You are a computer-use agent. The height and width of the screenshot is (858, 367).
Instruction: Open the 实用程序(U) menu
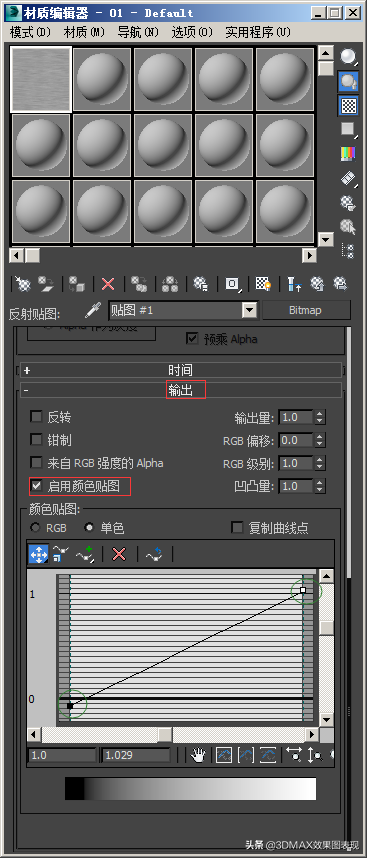tap(258, 33)
